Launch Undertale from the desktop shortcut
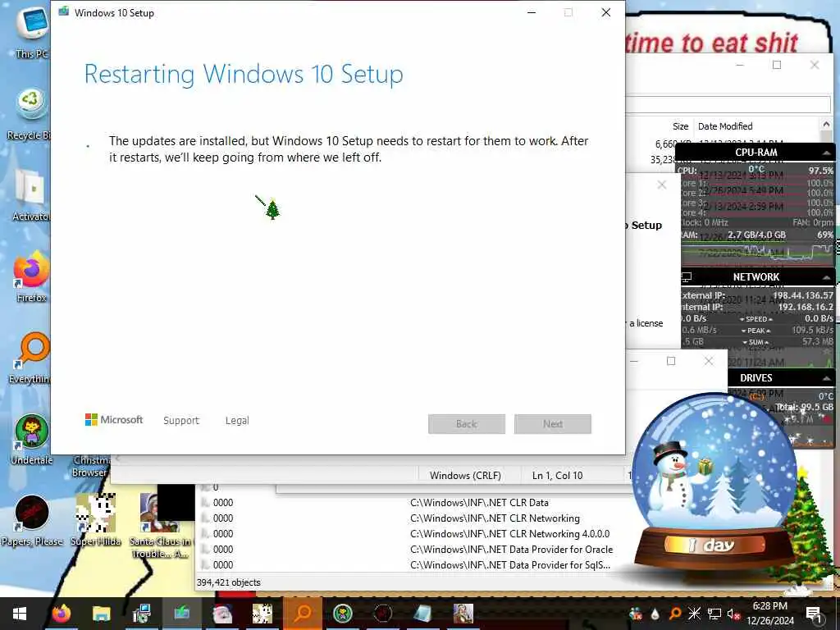The image size is (840, 630). click(32, 440)
